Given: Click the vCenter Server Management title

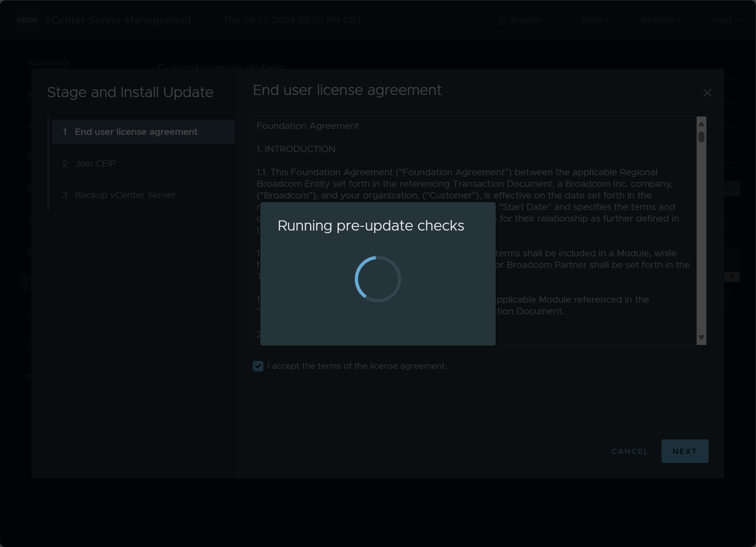Looking at the screenshot, I should [118, 20].
